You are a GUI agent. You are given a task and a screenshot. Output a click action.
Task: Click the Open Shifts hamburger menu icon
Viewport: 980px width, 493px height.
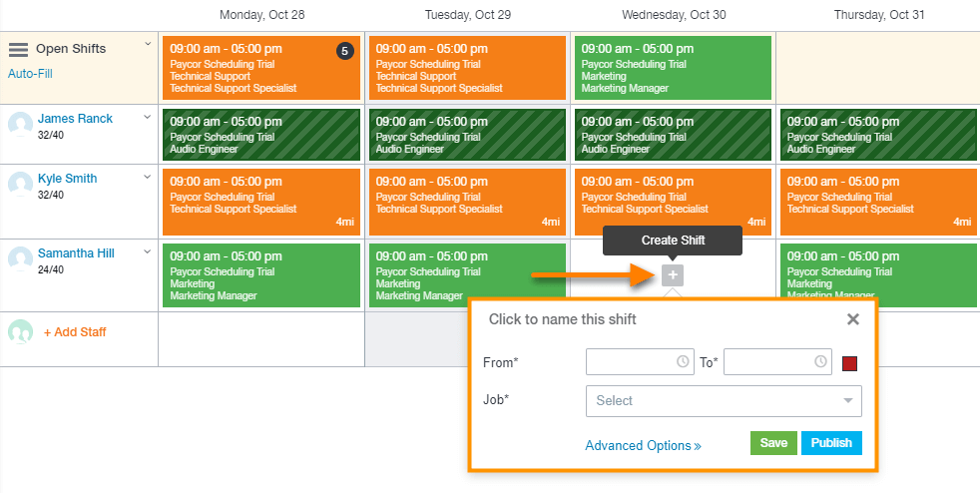pyautogui.click(x=18, y=50)
